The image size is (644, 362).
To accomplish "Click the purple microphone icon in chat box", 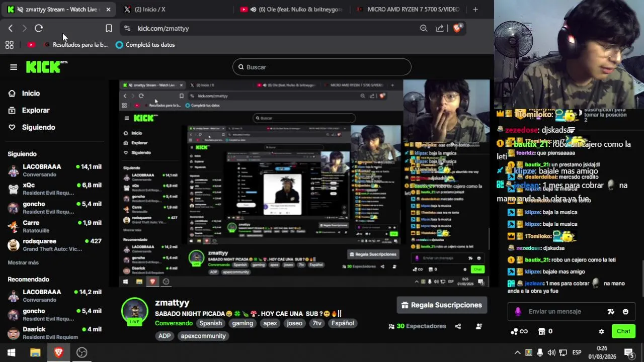I will click(x=518, y=312).
